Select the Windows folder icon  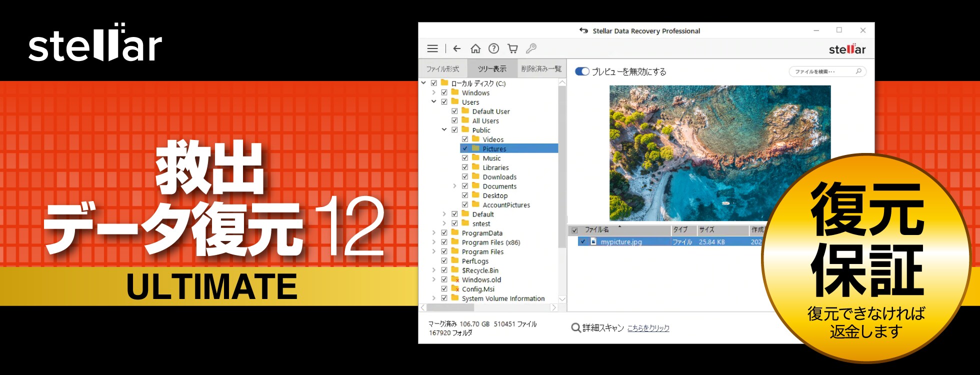pyautogui.click(x=455, y=92)
